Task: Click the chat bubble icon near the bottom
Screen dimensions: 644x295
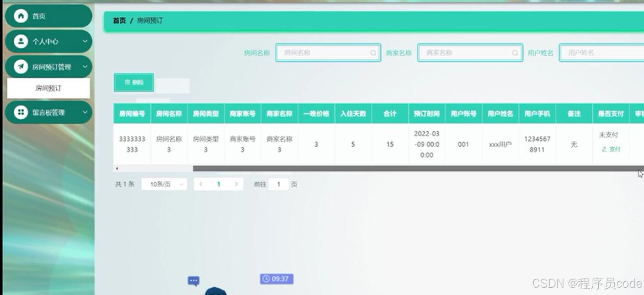Action: coord(193,280)
